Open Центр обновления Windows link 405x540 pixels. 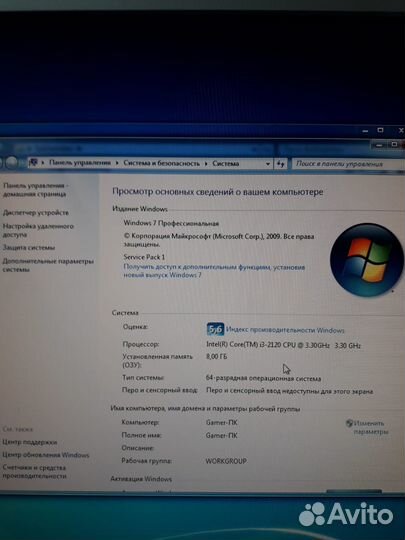pos(46,455)
